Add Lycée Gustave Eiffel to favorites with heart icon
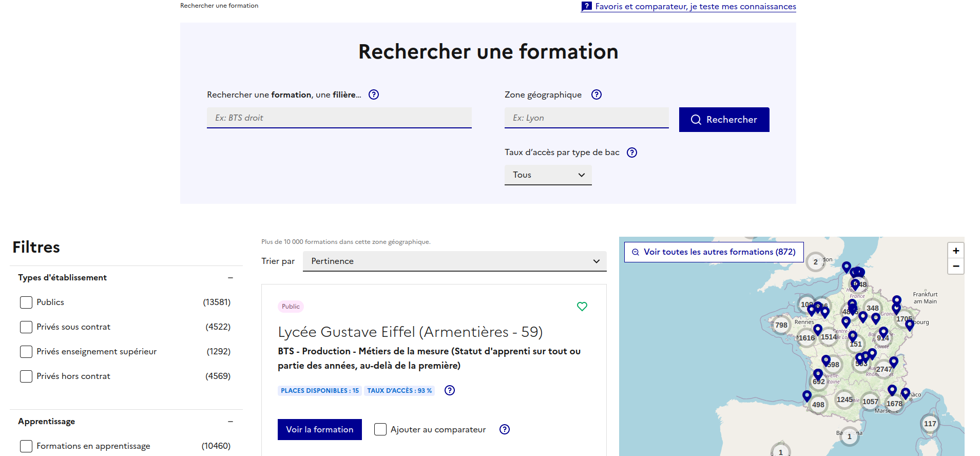The width and height of the screenshot is (980, 456). pos(582,307)
